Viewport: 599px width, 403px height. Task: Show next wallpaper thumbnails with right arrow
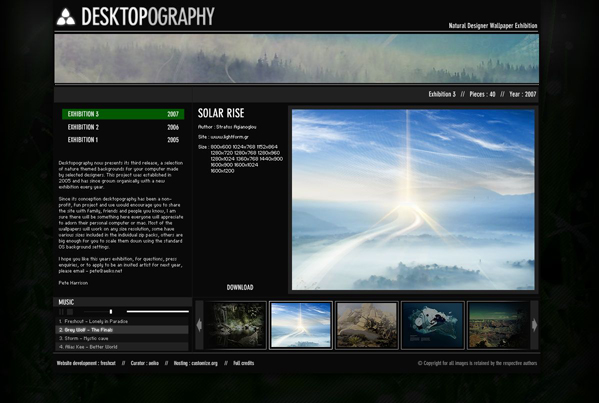pos(534,325)
